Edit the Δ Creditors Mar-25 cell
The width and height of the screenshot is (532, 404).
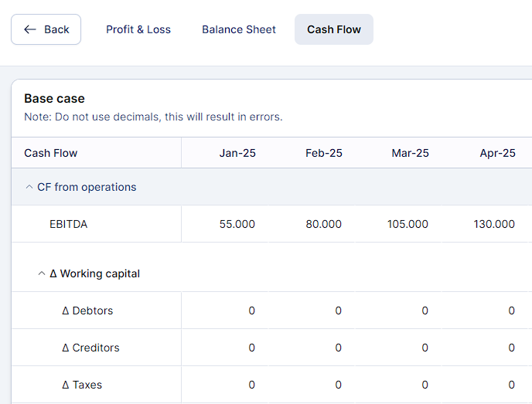(x=398, y=348)
